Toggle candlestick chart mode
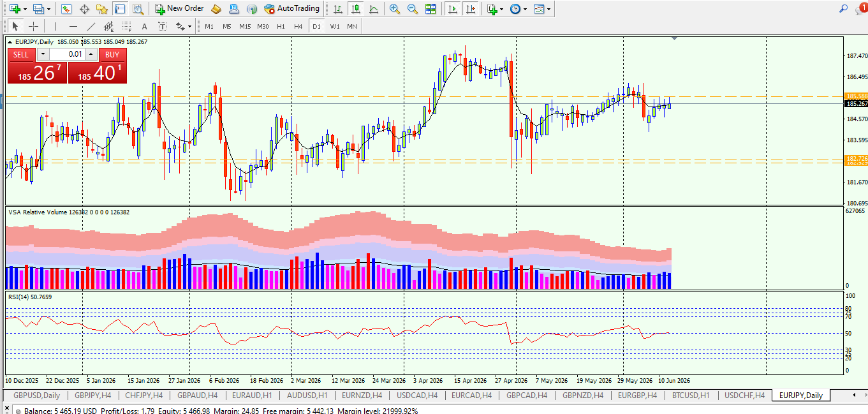 click(355, 8)
